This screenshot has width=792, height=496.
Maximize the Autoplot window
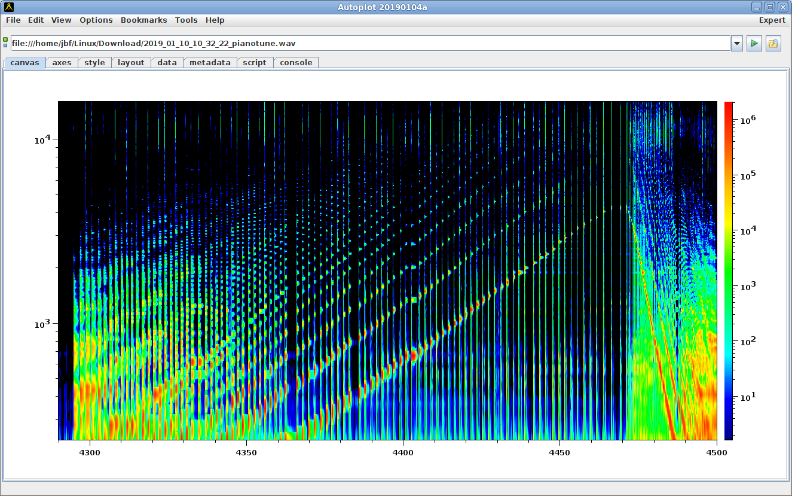pos(769,7)
